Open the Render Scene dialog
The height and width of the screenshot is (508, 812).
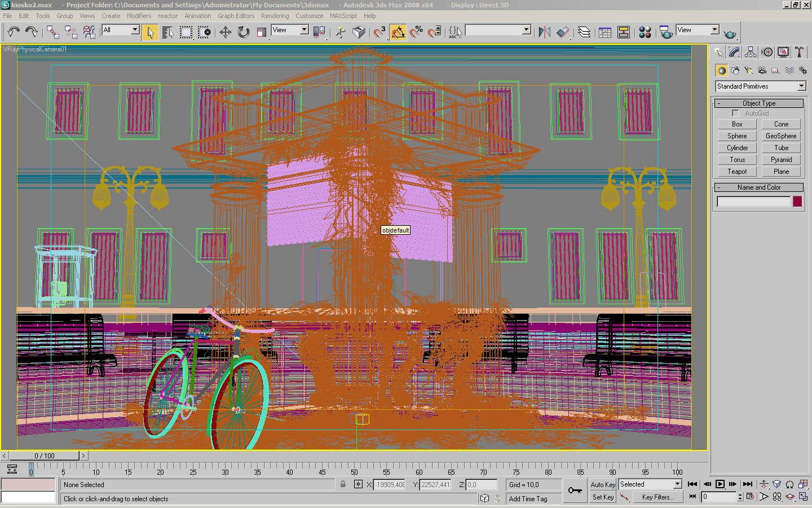point(666,32)
